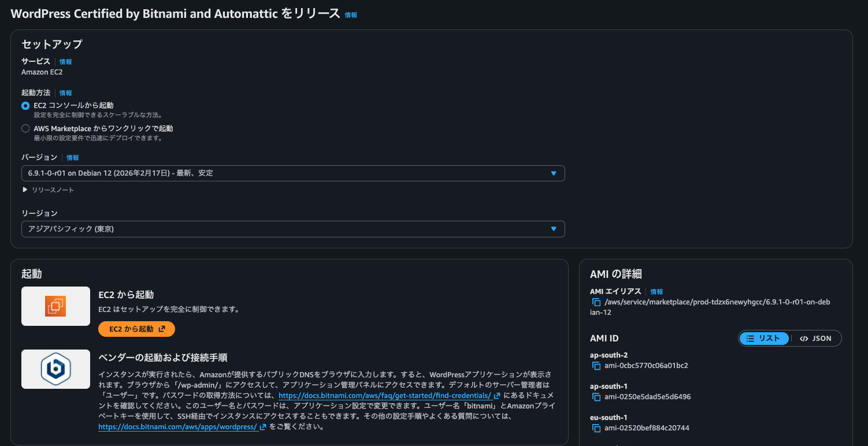Click external-link icon beside WordPress docs link
Image resolution: width=868 pixels, height=446 pixels.
point(263,426)
